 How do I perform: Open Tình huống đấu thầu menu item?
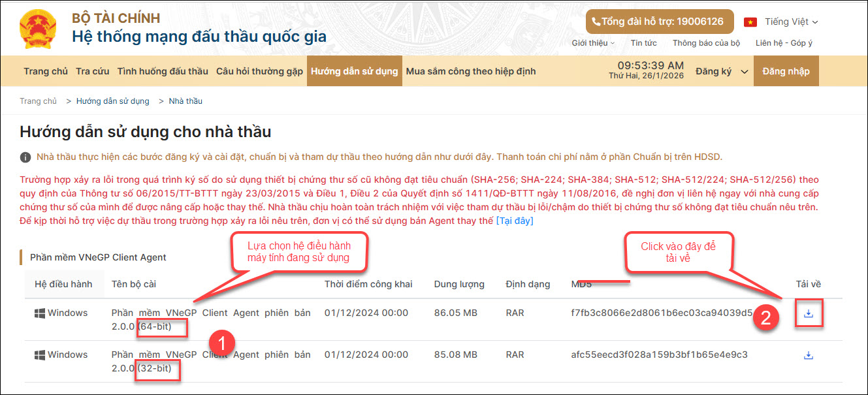(x=163, y=72)
